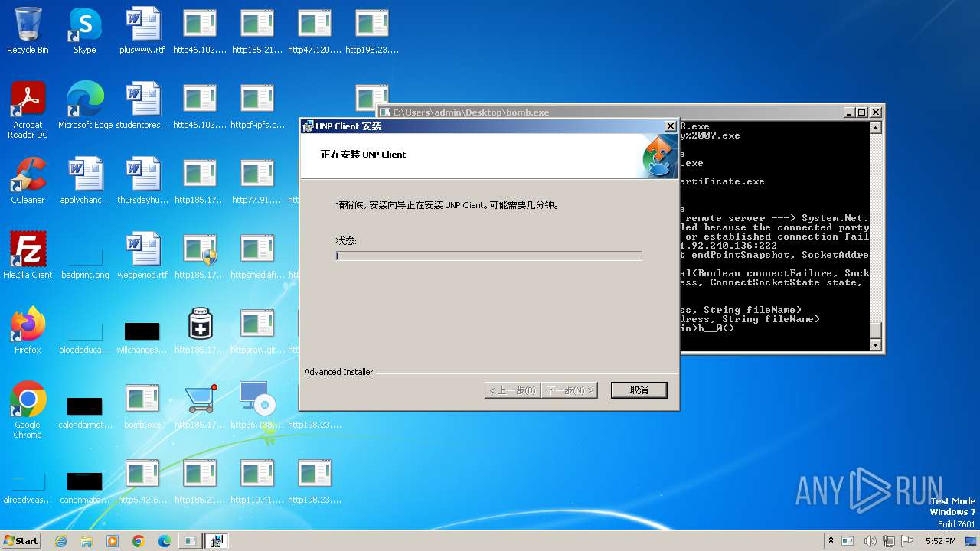Open the Action Center flag icon
This screenshot has height=551, width=980.
[x=906, y=541]
